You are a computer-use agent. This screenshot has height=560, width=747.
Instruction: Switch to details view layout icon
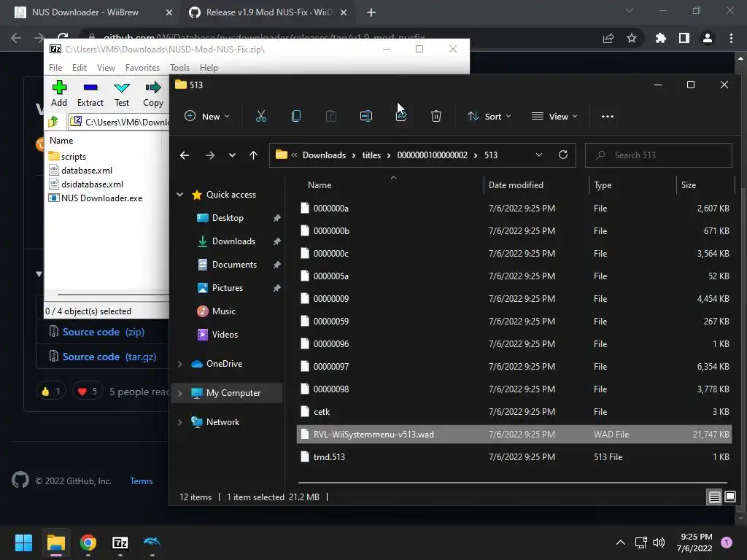pos(715,497)
